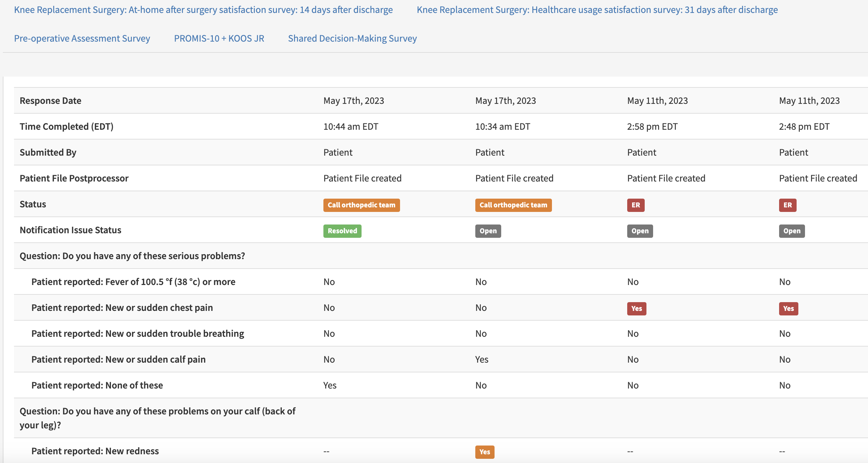
Task: Click the ER status badge for 2:48 pm
Action: [x=787, y=205]
